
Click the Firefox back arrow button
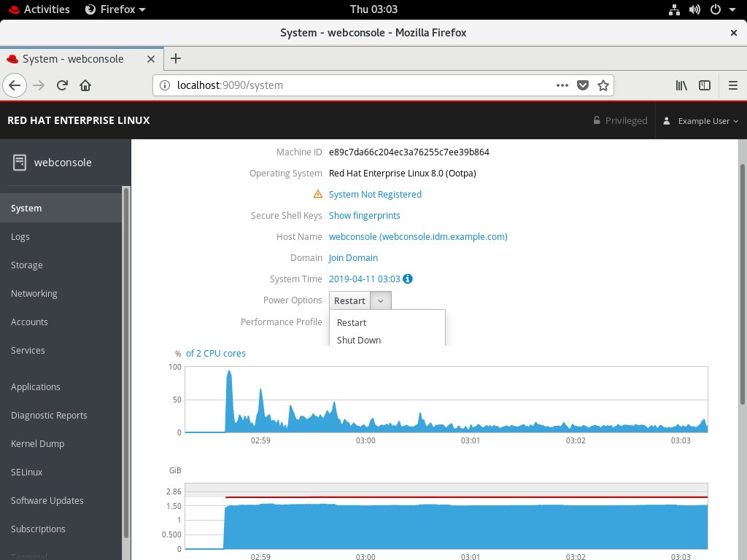[x=15, y=86]
